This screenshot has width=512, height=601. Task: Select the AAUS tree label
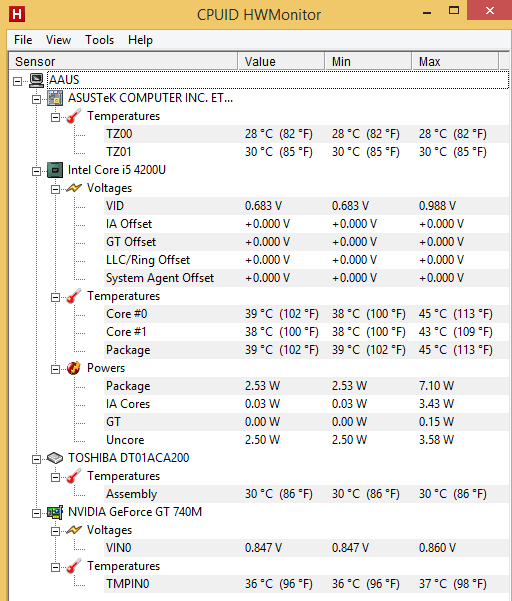click(64, 80)
